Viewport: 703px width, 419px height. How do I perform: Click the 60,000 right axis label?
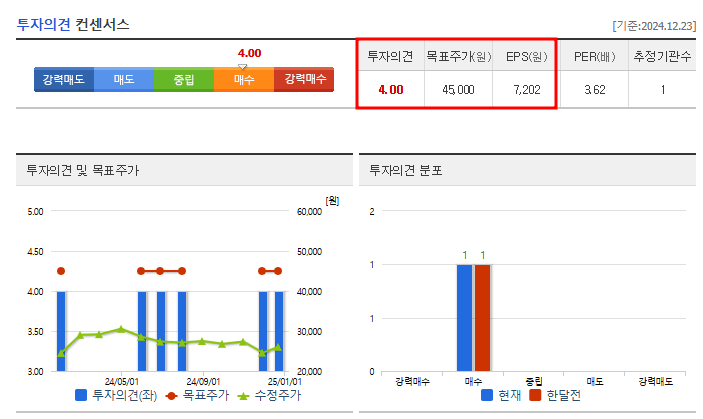(x=309, y=211)
